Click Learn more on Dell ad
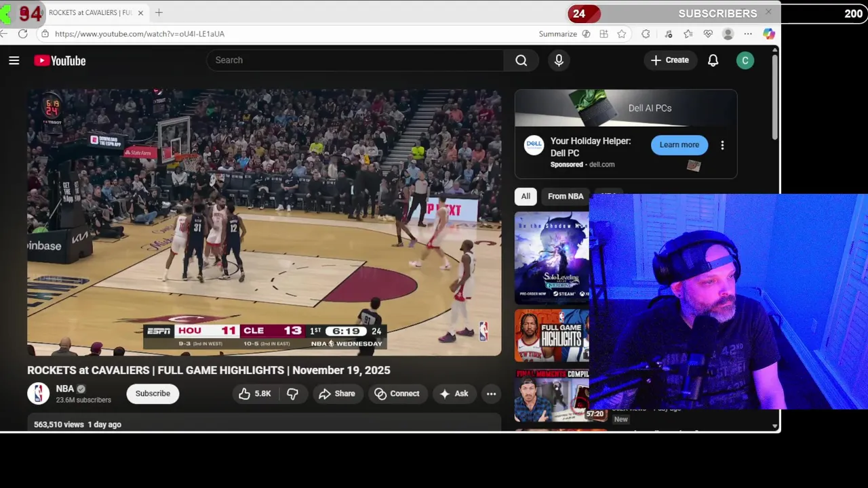Image resolution: width=868 pixels, height=488 pixels. 679,145
